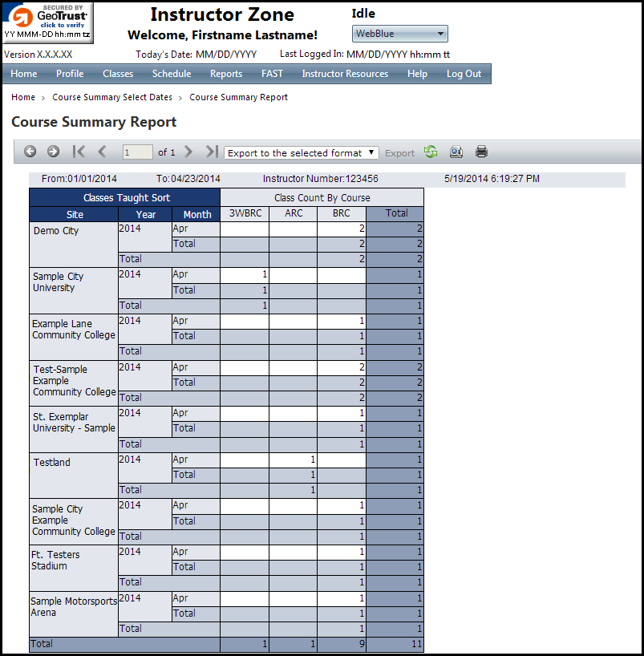The image size is (644, 656).
Task: Click the GeoTrust secured seal to verify
Action: pyautogui.click(x=48, y=22)
